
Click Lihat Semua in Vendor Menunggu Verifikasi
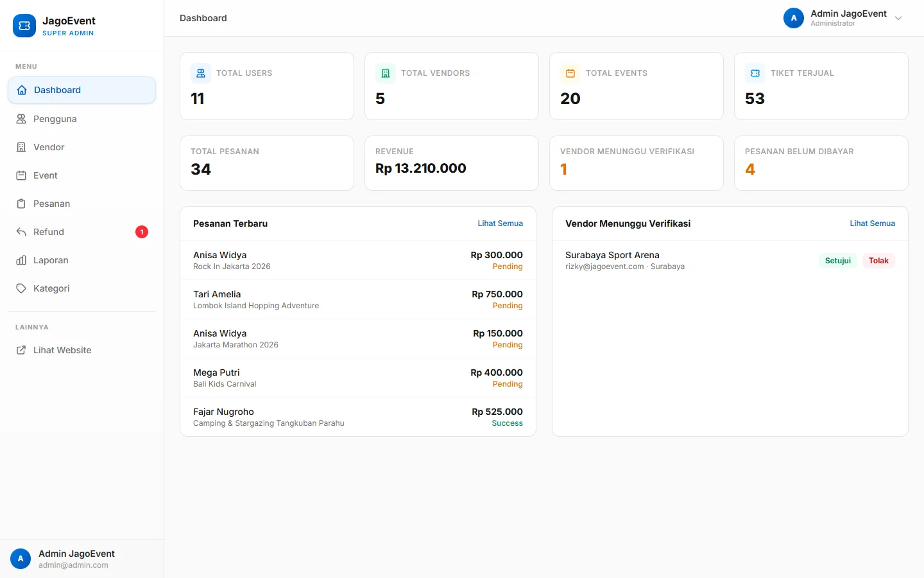(x=872, y=223)
